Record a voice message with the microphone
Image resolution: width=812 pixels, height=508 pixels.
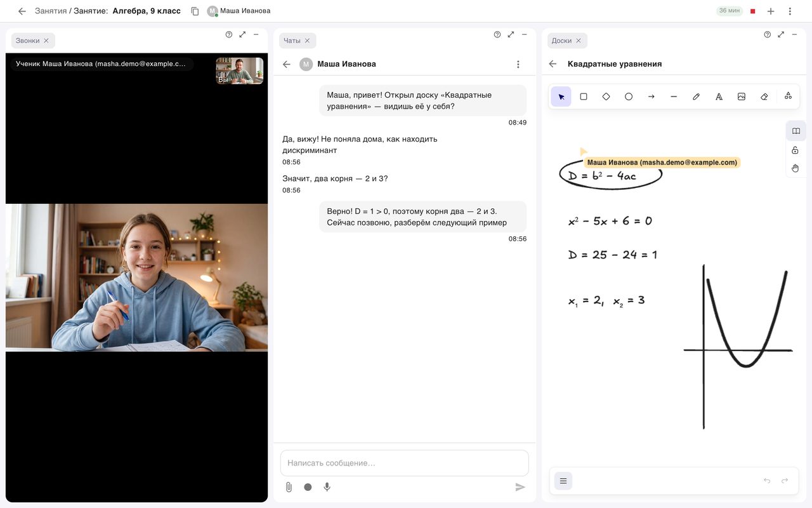[x=327, y=487]
